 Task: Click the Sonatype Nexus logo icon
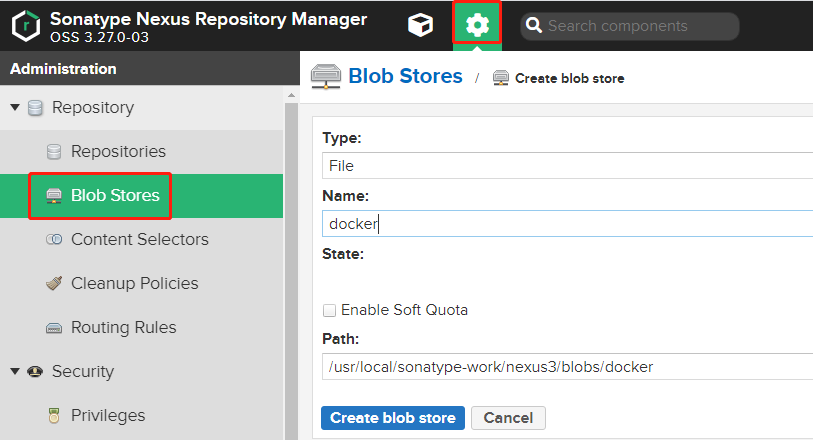click(x=26, y=26)
